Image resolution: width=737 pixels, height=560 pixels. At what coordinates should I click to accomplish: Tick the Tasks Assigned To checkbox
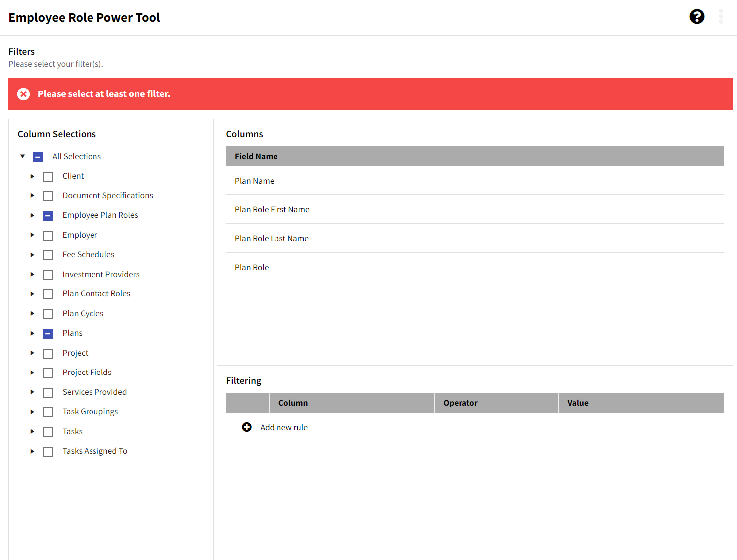coord(48,452)
